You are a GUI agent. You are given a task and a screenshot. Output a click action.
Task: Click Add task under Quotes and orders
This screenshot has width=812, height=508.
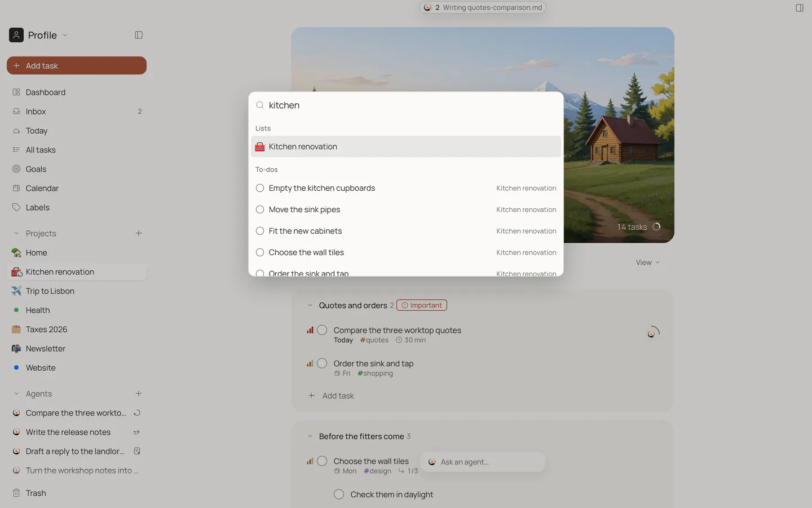coord(332,396)
